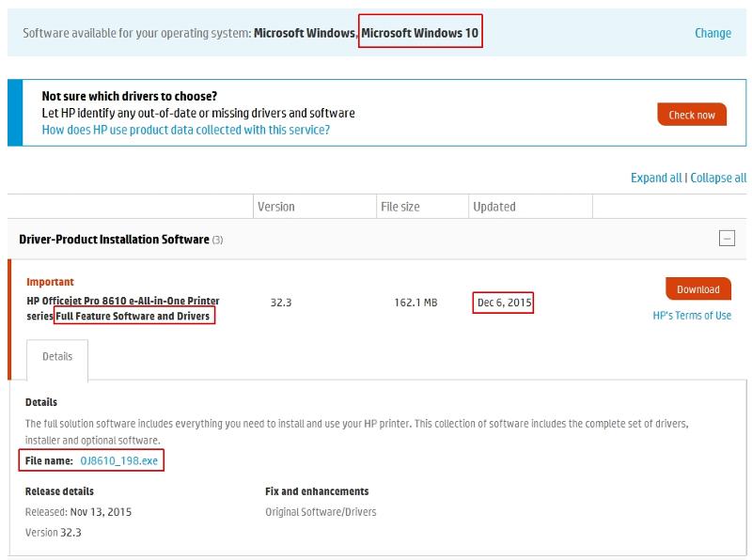Viewport: 752px width, 560px height.
Task: Click the Fix and enhancements heading
Action: [x=317, y=491]
